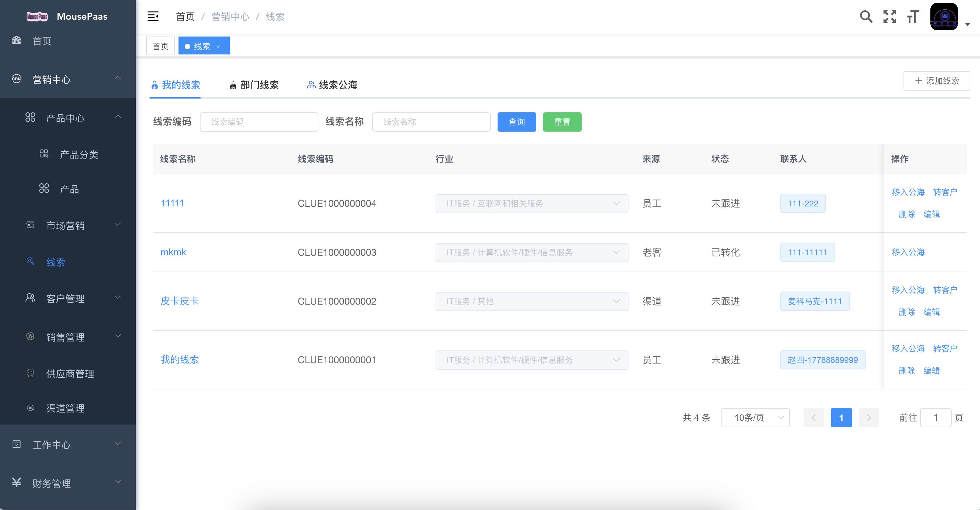The image size is (980, 510).
Task: Toggle the sidebar collapse hamburger icon
Action: [x=153, y=16]
